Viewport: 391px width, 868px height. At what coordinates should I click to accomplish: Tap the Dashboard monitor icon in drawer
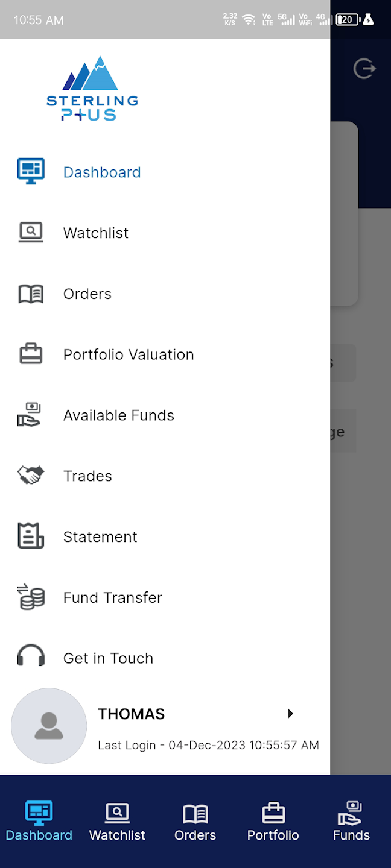click(x=31, y=172)
